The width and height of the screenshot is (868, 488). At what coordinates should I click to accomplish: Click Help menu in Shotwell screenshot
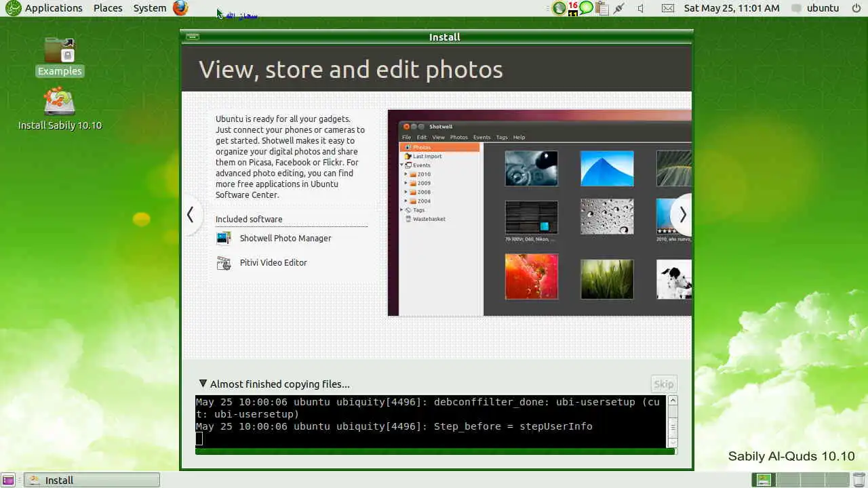click(x=519, y=137)
